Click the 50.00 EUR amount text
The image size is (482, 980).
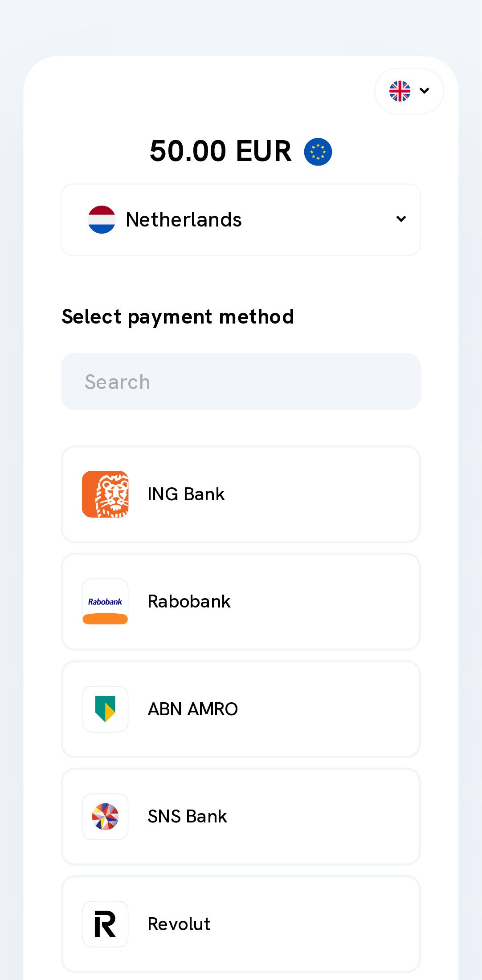(x=221, y=151)
